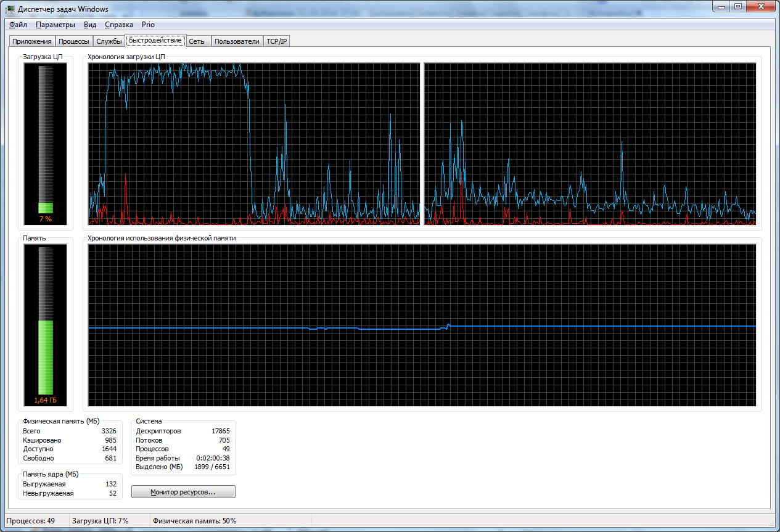Viewport: 780px width, 532px height.
Task: Select the Быстродействие tab
Action: [155, 40]
